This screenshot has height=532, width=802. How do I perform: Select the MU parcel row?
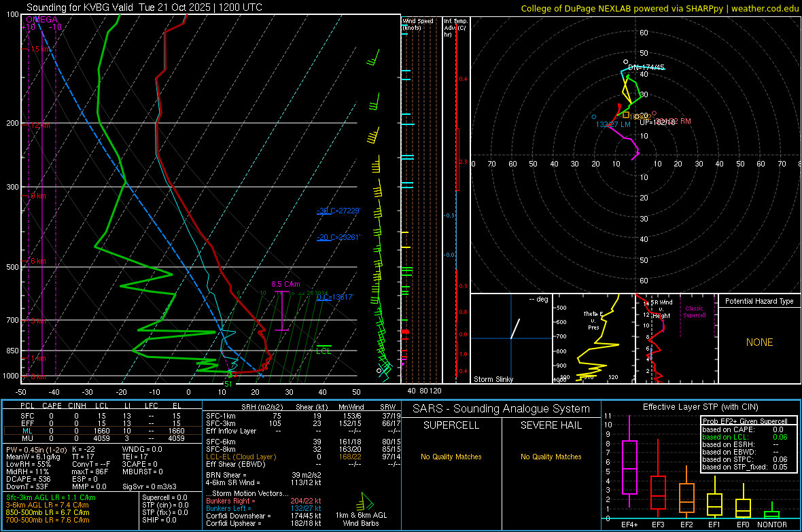coord(103,438)
